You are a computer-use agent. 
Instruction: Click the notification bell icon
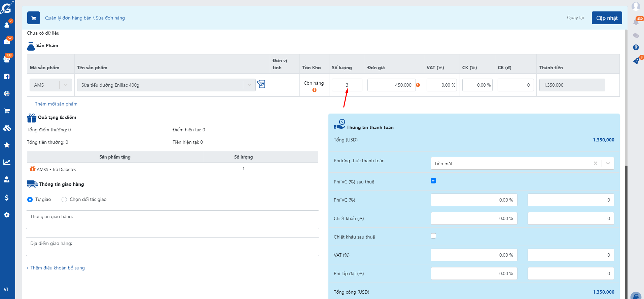636,22
